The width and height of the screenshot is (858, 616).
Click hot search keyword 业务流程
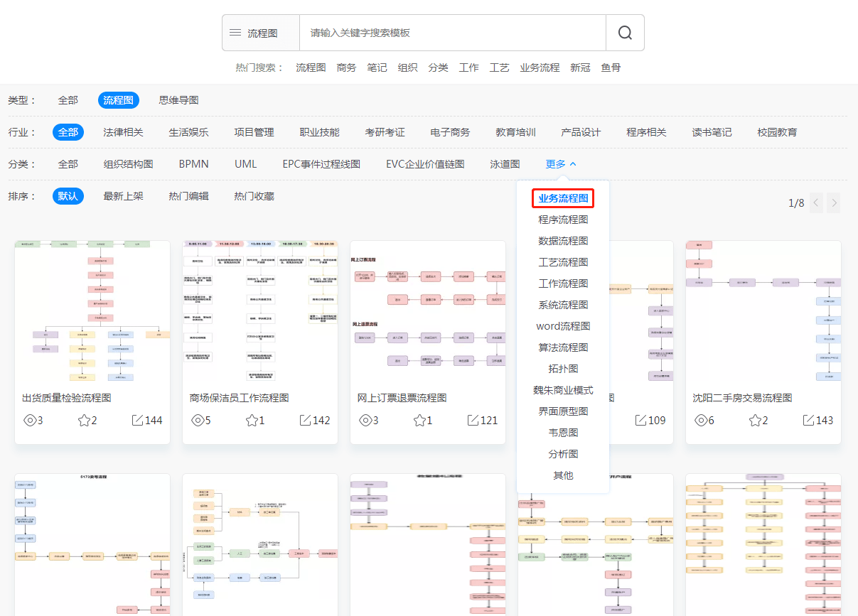coord(540,67)
